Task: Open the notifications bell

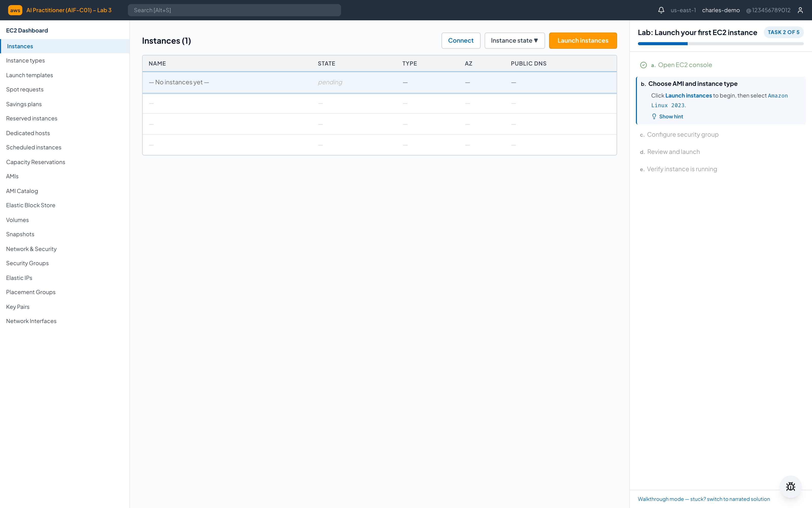Action: (661, 10)
